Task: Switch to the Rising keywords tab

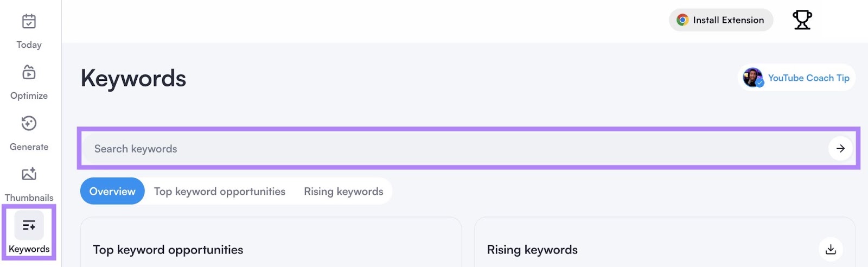Action: pyautogui.click(x=343, y=192)
